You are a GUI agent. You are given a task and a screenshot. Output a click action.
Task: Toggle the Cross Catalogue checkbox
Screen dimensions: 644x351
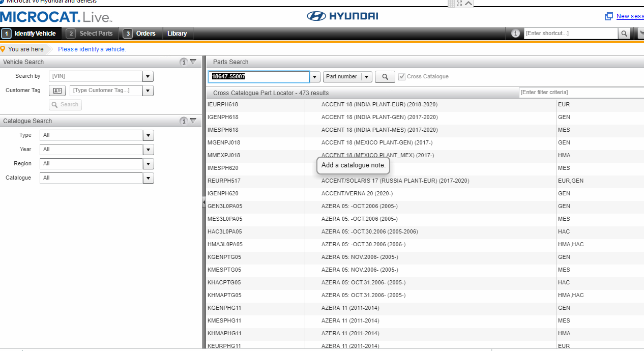[402, 77]
